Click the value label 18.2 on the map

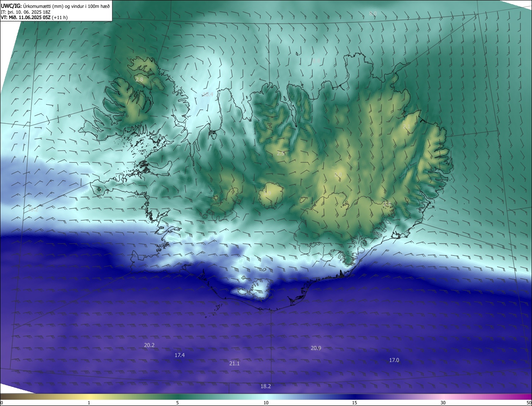266,386
